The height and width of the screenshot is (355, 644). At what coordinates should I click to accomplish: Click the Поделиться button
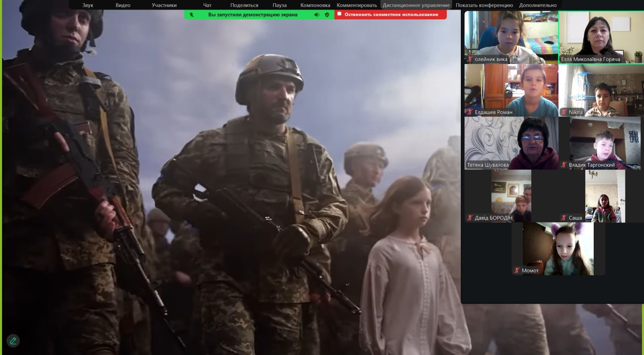point(244,5)
